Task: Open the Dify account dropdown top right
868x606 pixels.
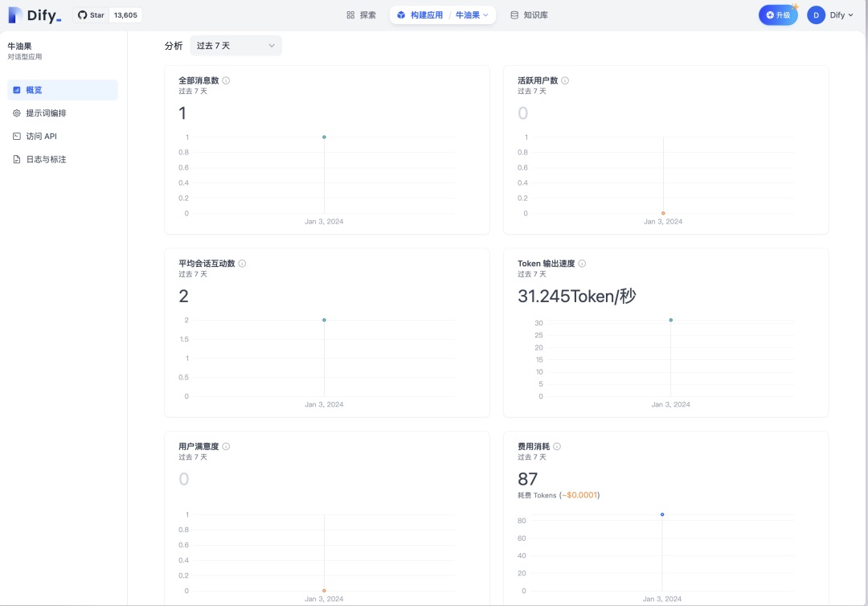Action: click(832, 14)
